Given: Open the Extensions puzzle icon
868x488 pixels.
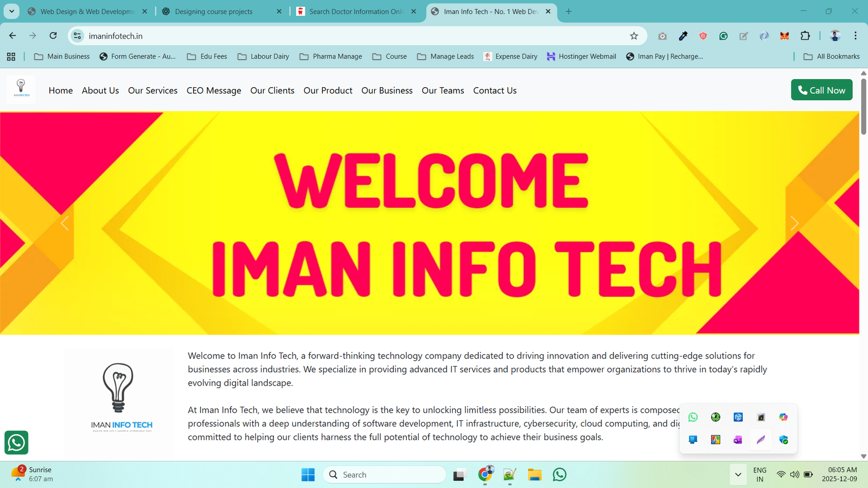Looking at the screenshot, I should pyautogui.click(x=805, y=36).
